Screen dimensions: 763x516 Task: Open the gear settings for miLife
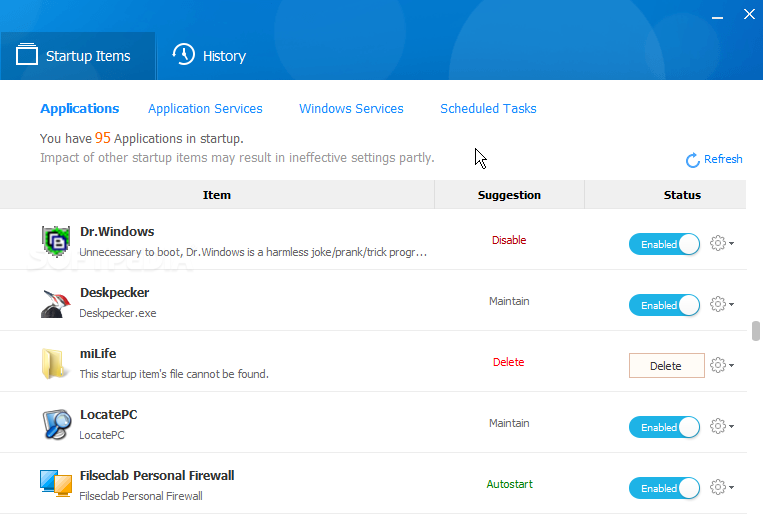[718, 365]
